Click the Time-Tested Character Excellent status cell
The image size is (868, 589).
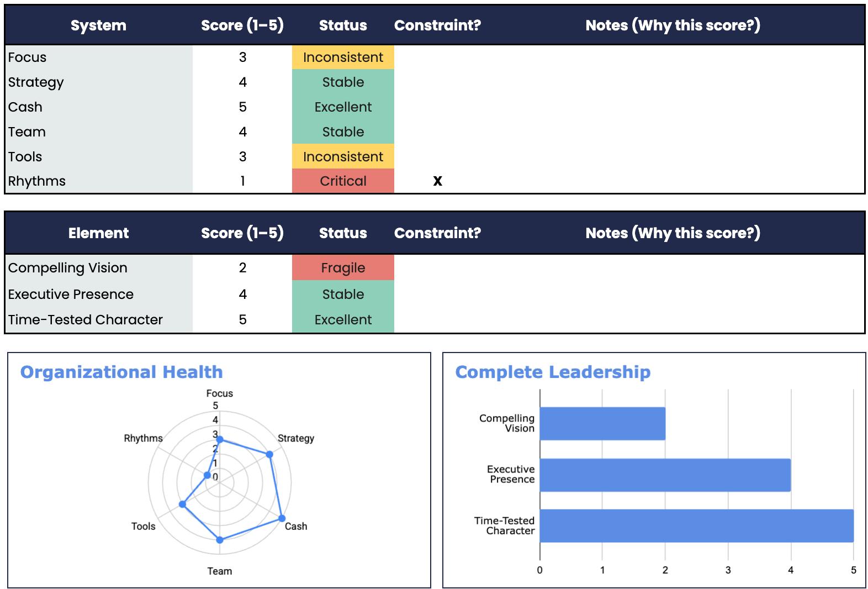click(x=343, y=320)
